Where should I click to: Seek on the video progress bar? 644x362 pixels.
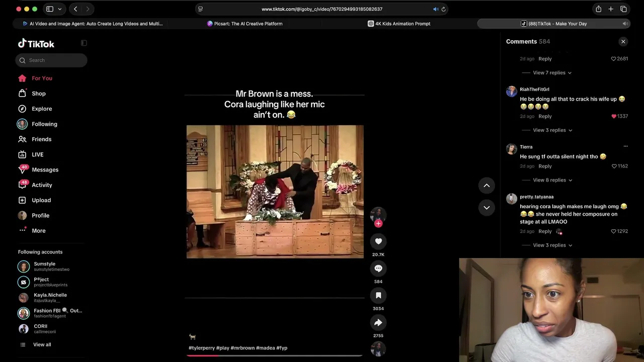pos(275,355)
